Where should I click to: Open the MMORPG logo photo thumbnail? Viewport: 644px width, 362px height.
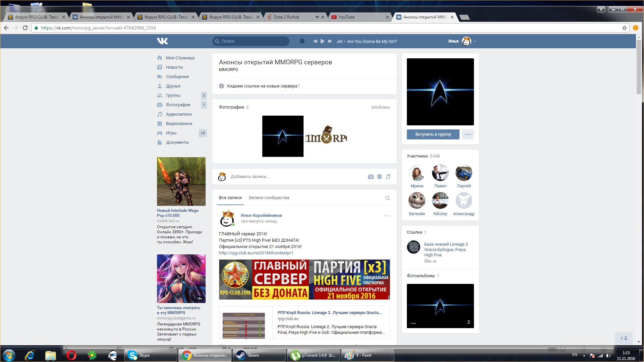[x=326, y=136]
